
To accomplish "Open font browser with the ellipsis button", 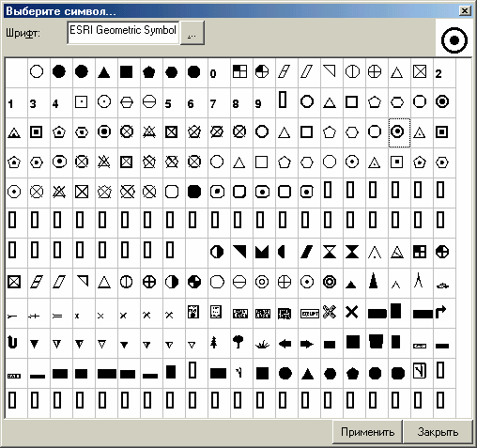I will (192, 33).
